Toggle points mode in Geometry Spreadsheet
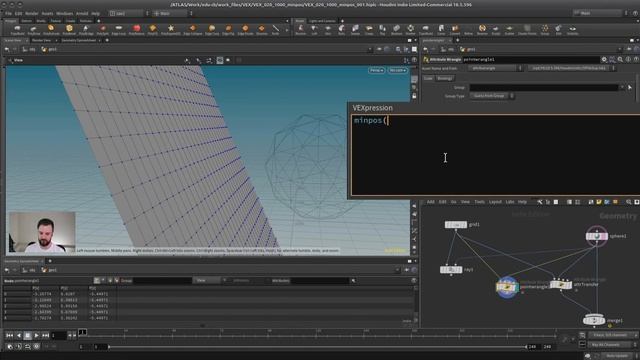The image size is (640, 360). (97, 281)
